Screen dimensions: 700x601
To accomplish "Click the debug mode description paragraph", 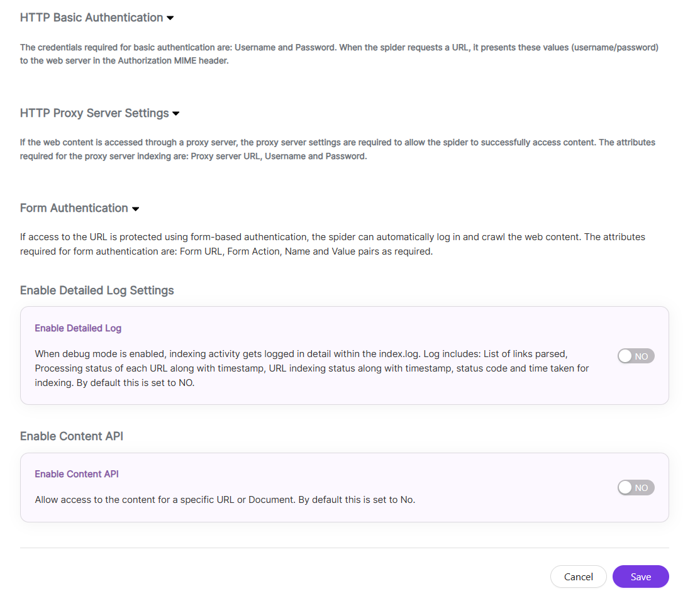I will coord(311,368).
